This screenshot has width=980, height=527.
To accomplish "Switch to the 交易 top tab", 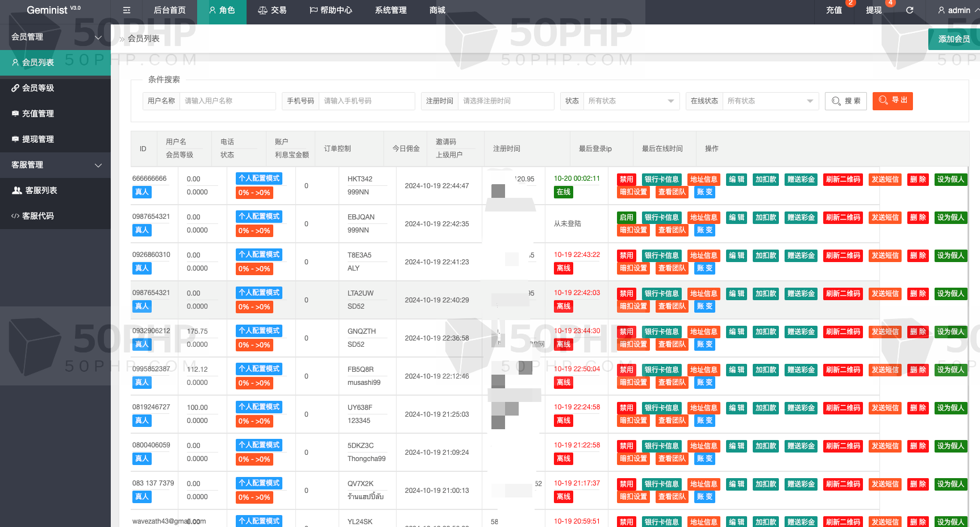I will coord(272,10).
